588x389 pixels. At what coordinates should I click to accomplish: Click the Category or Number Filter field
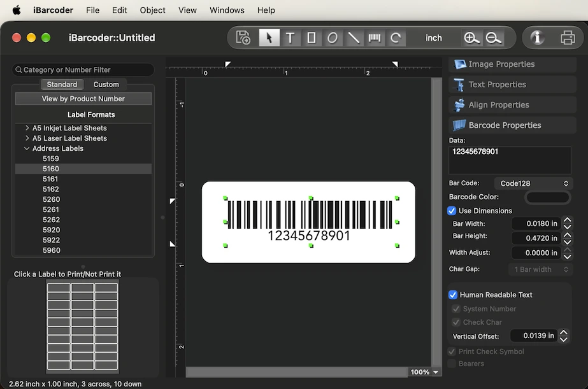83,69
